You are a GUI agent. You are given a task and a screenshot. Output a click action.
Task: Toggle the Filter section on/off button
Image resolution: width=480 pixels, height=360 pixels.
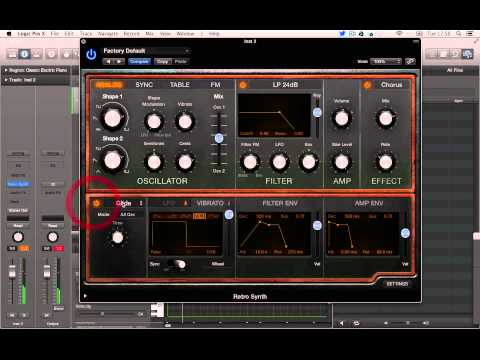tap(243, 85)
